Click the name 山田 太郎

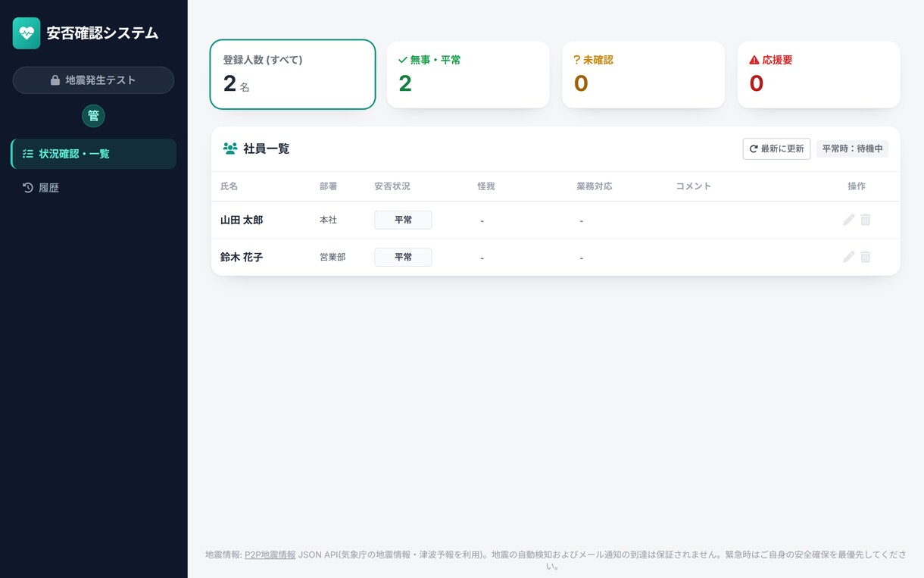click(x=242, y=220)
